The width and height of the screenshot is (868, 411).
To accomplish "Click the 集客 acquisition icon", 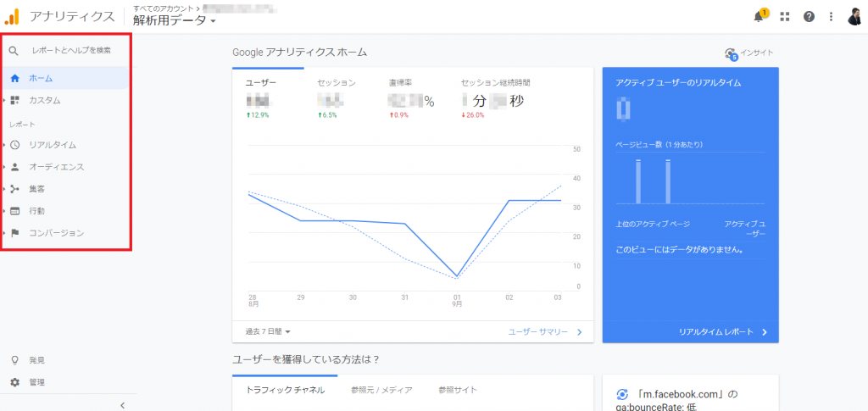I will tap(15, 189).
